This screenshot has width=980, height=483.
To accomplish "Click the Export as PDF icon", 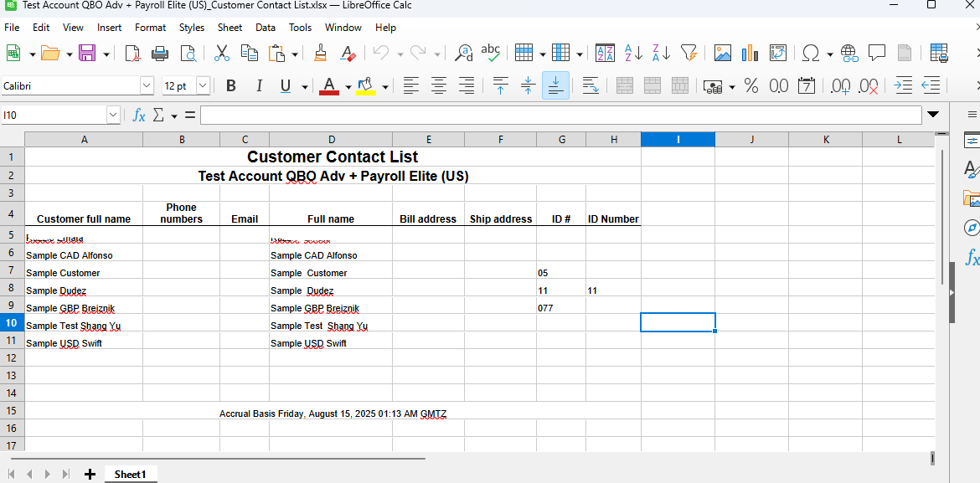I will pos(132,54).
